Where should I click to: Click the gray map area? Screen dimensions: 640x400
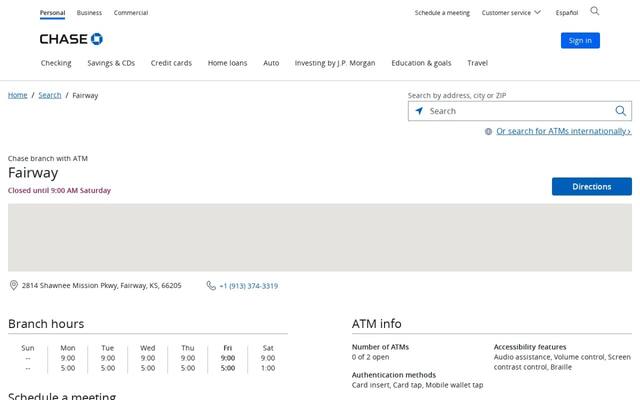[320, 238]
